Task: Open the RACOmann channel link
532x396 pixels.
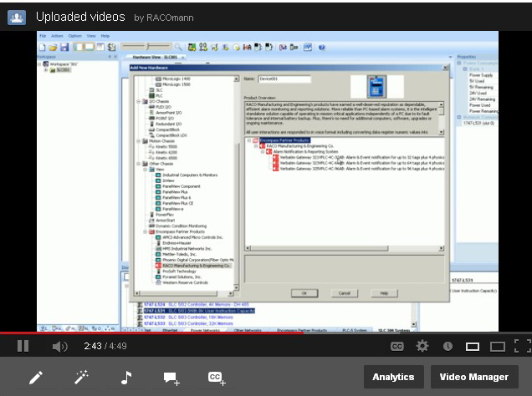Action: (170, 18)
